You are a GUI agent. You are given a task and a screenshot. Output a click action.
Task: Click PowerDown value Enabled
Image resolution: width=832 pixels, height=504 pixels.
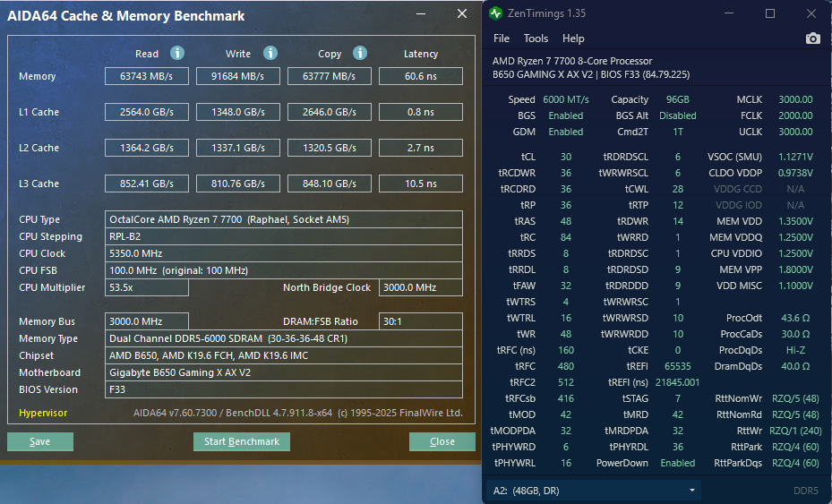click(x=678, y=463)
